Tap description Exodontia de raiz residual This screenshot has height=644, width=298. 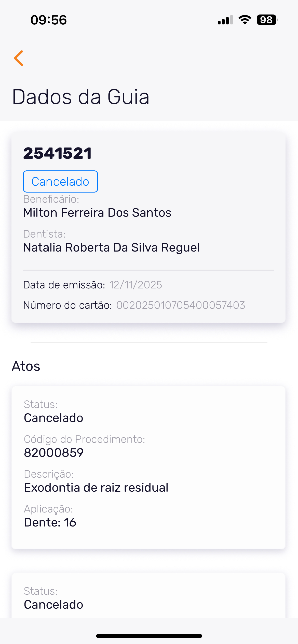click(x=96, y=488)
